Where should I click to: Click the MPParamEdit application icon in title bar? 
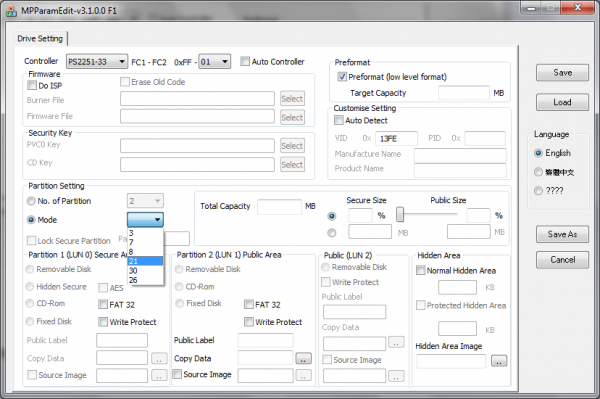(11, 11)
